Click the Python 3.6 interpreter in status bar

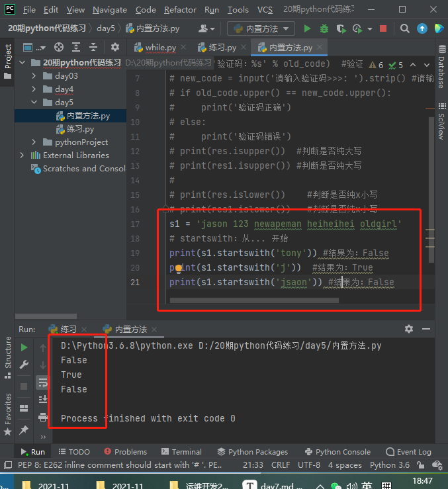coord(390,465)
